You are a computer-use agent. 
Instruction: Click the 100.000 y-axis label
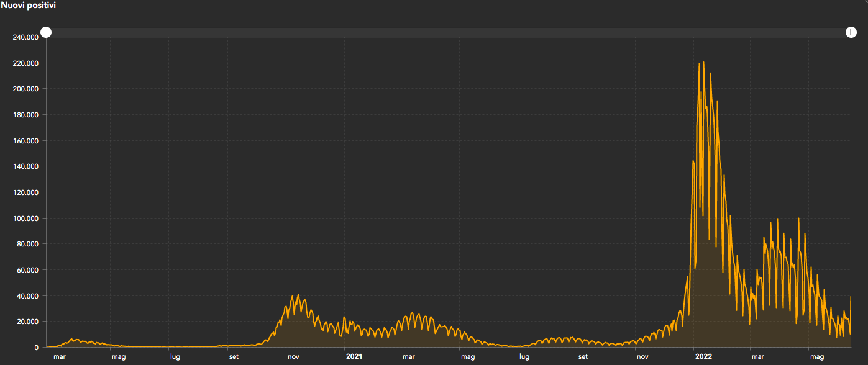[x=25, y=219]
